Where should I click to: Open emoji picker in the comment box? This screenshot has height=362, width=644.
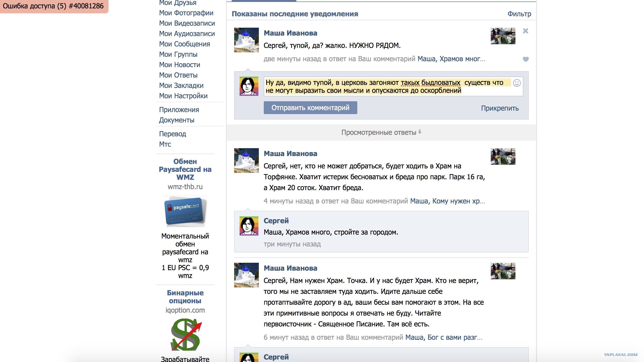[x=516, y=83]
